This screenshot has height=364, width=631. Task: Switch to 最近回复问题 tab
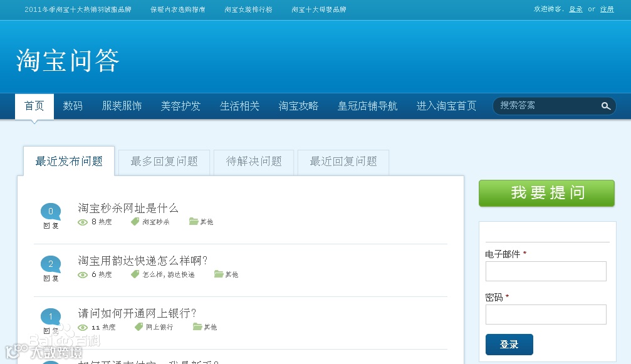[343, 162]
